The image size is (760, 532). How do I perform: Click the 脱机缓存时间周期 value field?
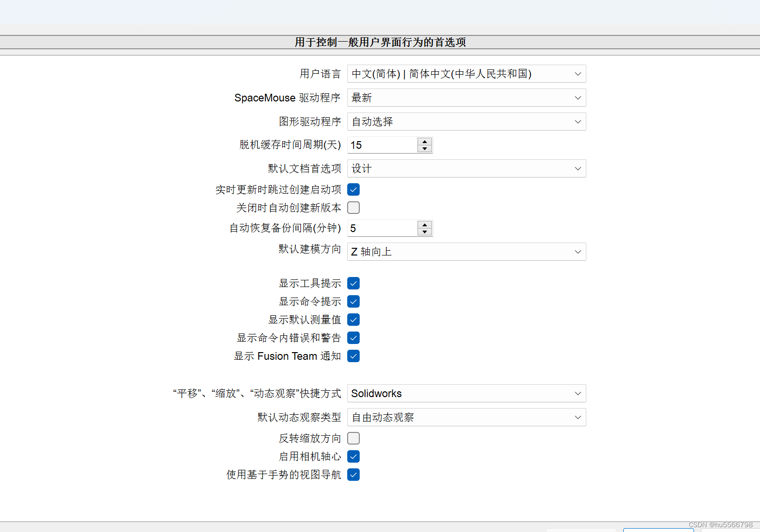(x=382, y=145)
